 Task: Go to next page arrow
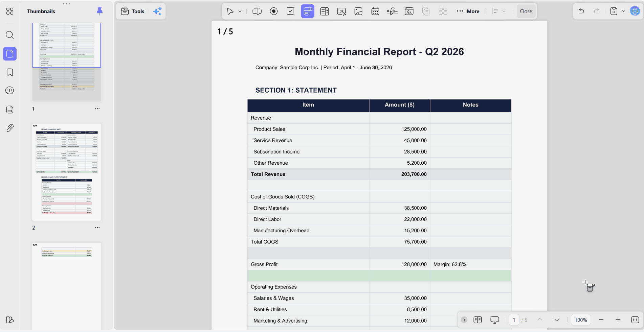[557, 320]
